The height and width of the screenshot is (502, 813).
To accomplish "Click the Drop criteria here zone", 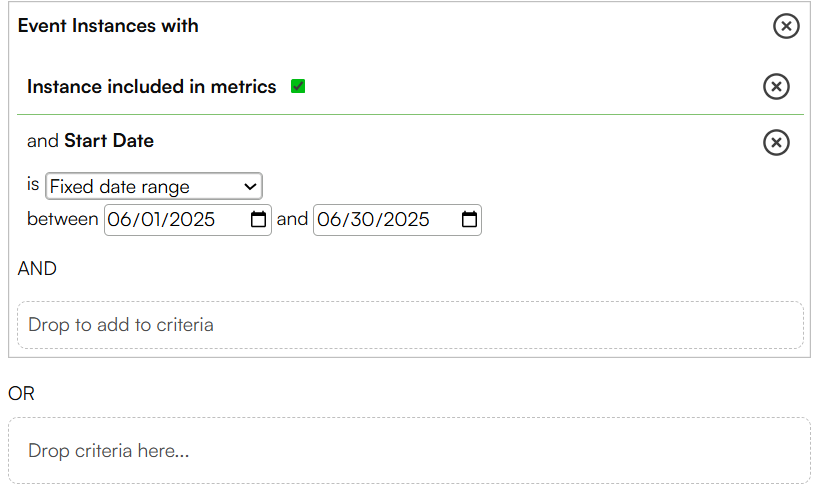I will coord(410,451).
